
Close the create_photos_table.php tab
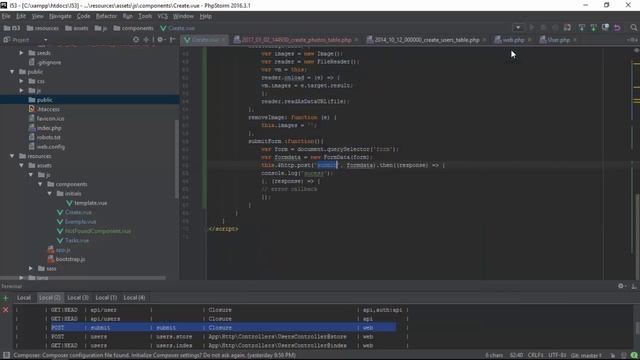[356, 40]
